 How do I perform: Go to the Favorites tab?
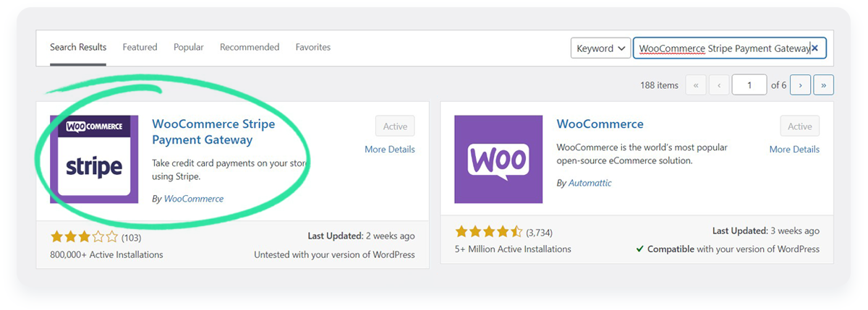313,47
